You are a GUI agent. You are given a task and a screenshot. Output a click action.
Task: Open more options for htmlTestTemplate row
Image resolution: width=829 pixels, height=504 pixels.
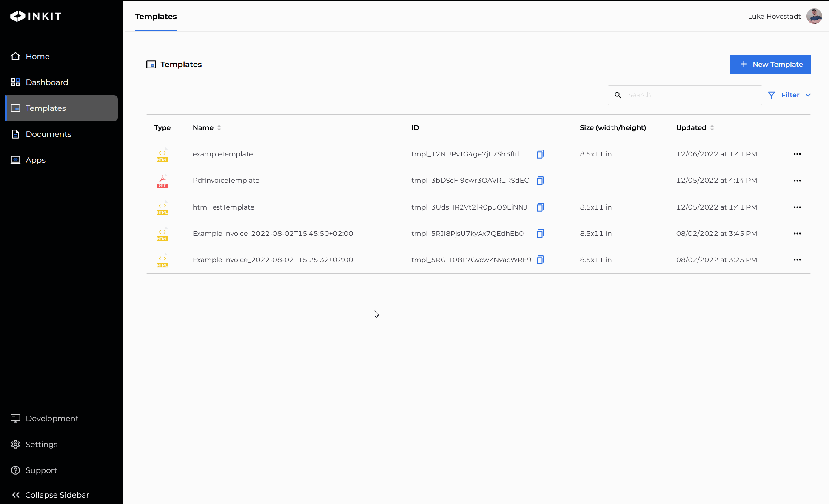[797, 207]
